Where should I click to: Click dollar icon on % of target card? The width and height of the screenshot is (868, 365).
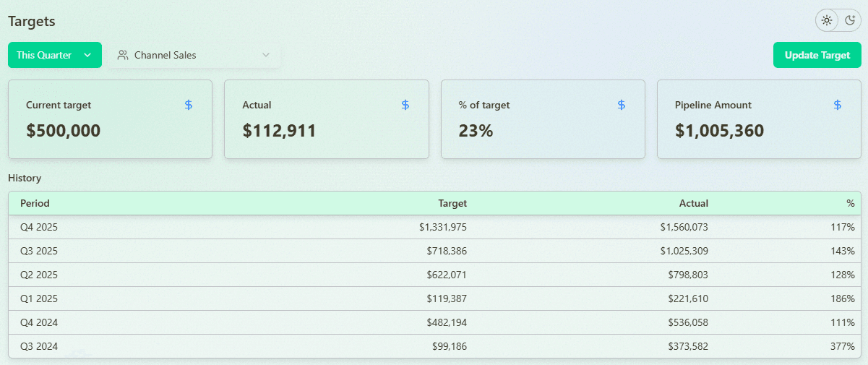tap(622, 105)
